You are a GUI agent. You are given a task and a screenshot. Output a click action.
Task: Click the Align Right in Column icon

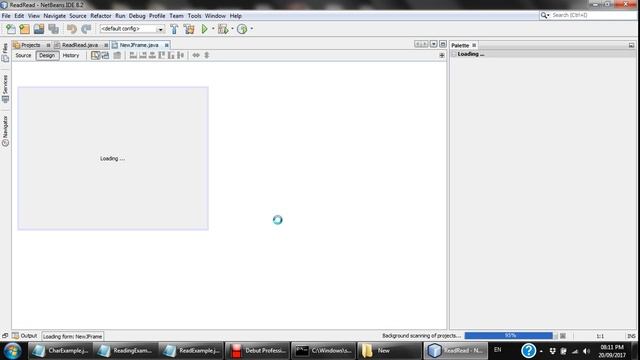pos(142,55)
